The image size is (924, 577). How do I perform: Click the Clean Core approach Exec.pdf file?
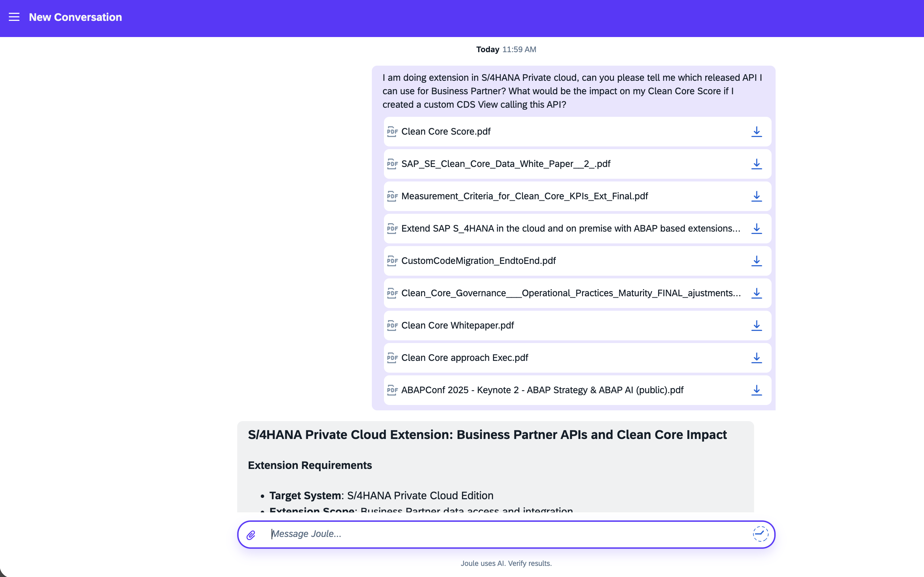pos(464,358)
